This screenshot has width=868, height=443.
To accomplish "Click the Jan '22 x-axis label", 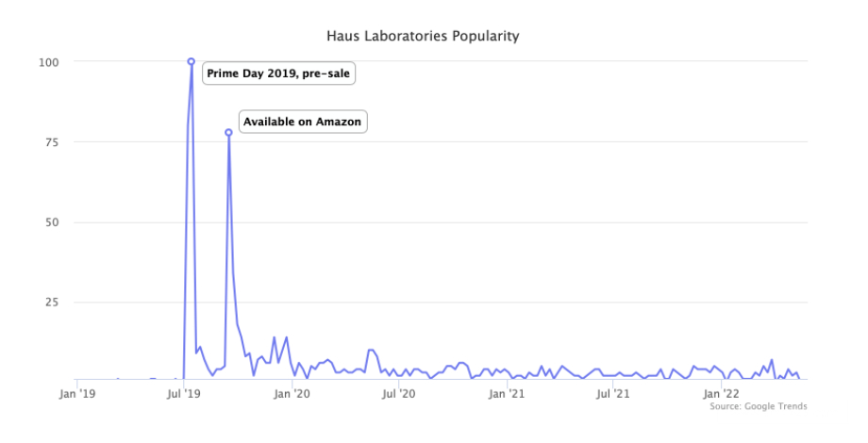I will point(721,394).
